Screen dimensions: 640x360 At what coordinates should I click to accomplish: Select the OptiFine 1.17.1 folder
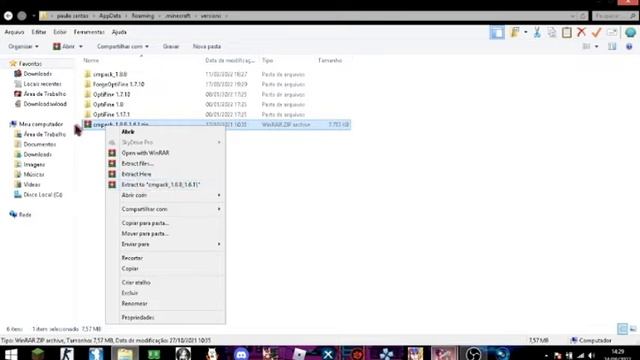[111, 114]
